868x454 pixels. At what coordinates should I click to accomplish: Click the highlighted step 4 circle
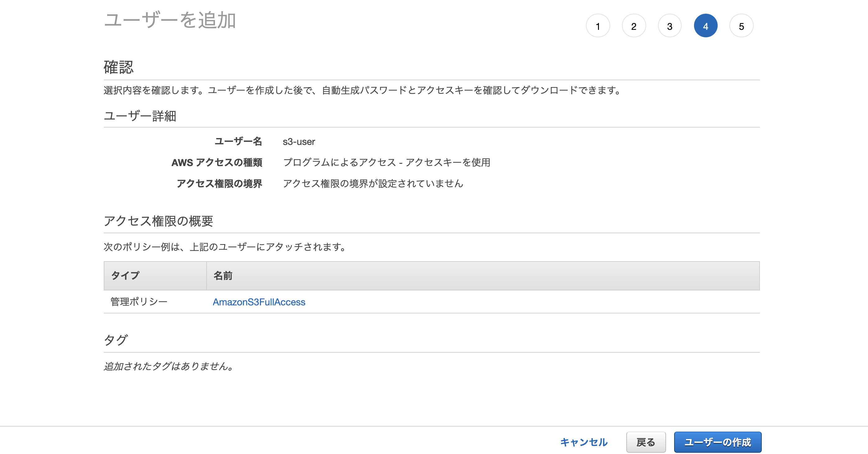tap(705, 26)
